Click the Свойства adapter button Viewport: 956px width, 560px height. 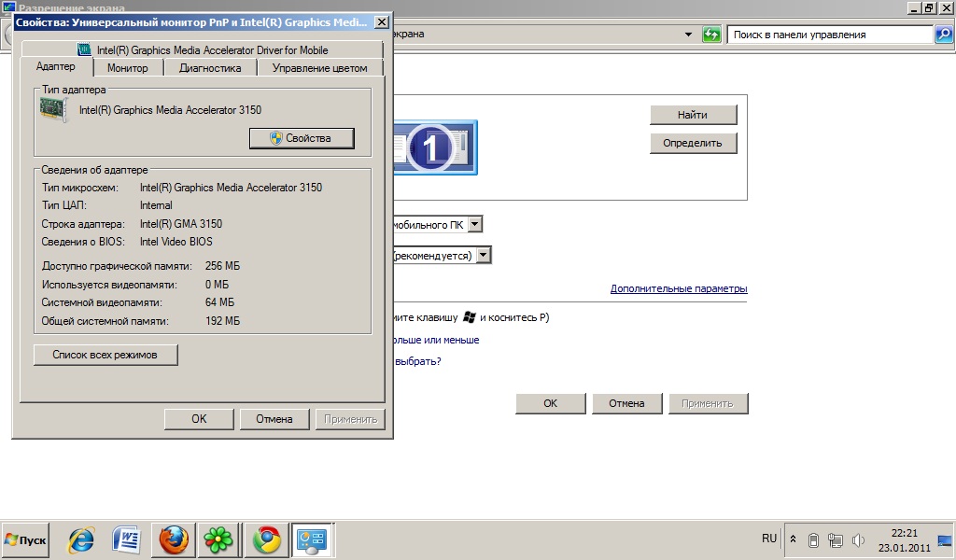302,138
